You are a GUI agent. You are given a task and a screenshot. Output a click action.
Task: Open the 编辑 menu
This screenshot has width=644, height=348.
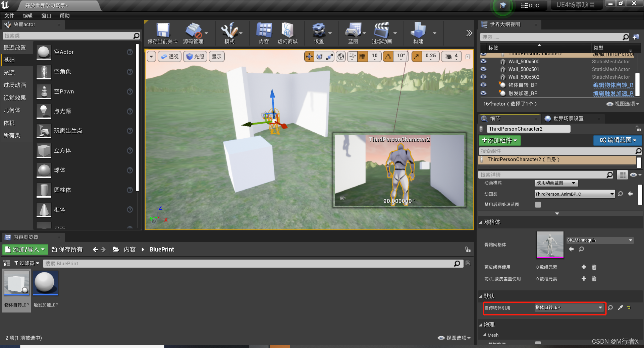[28, 16]
